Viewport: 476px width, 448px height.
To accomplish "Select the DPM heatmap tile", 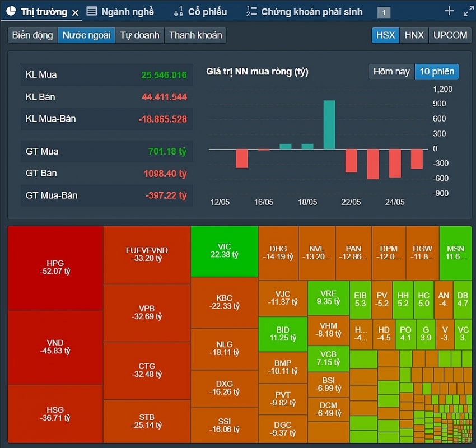I will [x=389, y=253].
